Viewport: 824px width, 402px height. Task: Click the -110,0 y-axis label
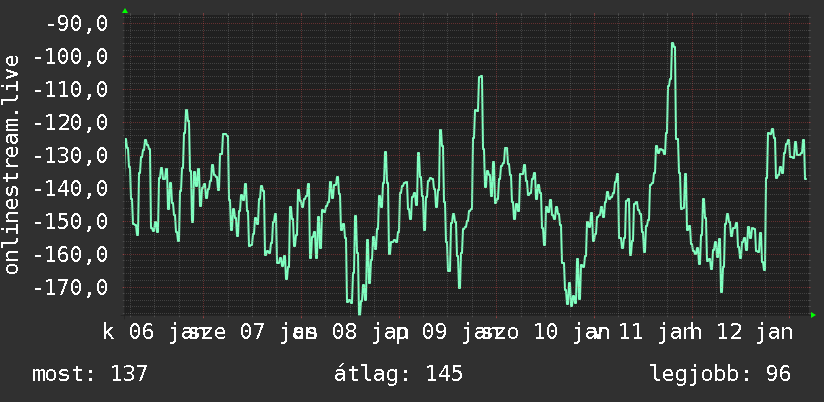(71, 90)
